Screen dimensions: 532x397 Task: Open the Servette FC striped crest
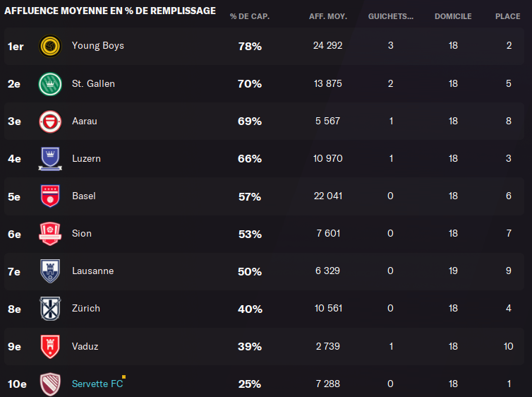(50, 384)
